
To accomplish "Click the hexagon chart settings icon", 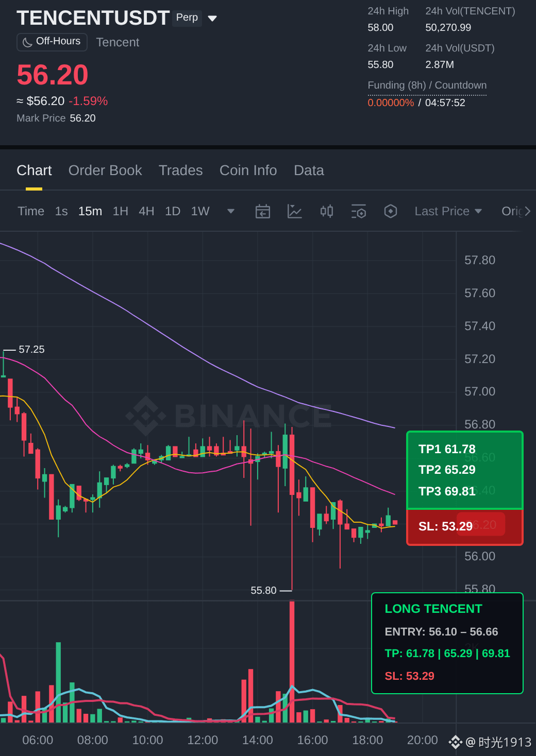I will click(391, 211).
